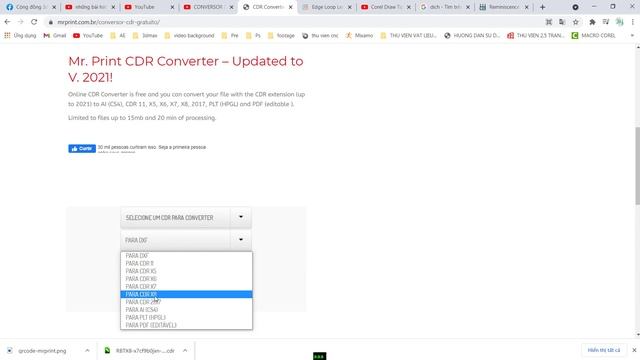Open Chrome three-dot menu
This screenshot has width=640, height=360.
pos(633,22)
